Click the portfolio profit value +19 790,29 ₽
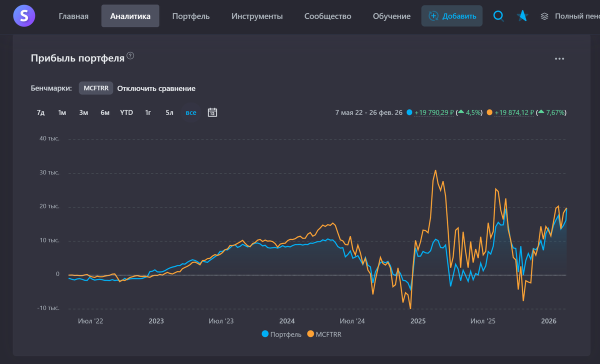Screen dimensions: 600x364 coord(434,112)
